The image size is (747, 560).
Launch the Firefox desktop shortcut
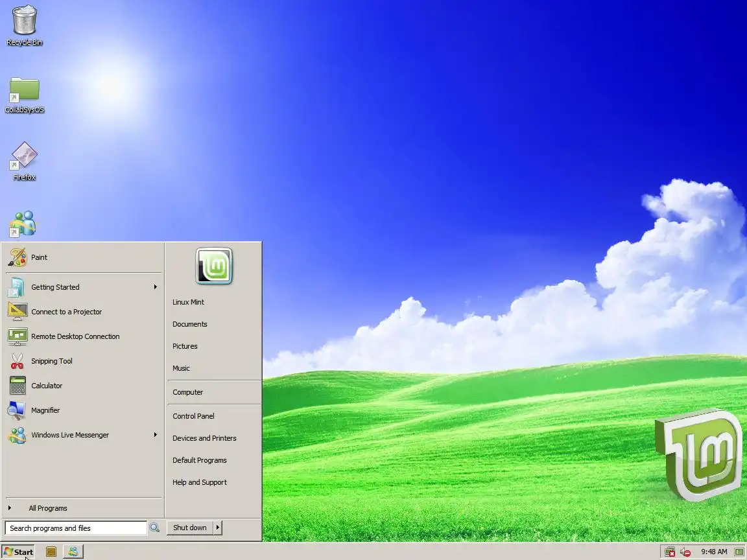[x=24, y=161]
